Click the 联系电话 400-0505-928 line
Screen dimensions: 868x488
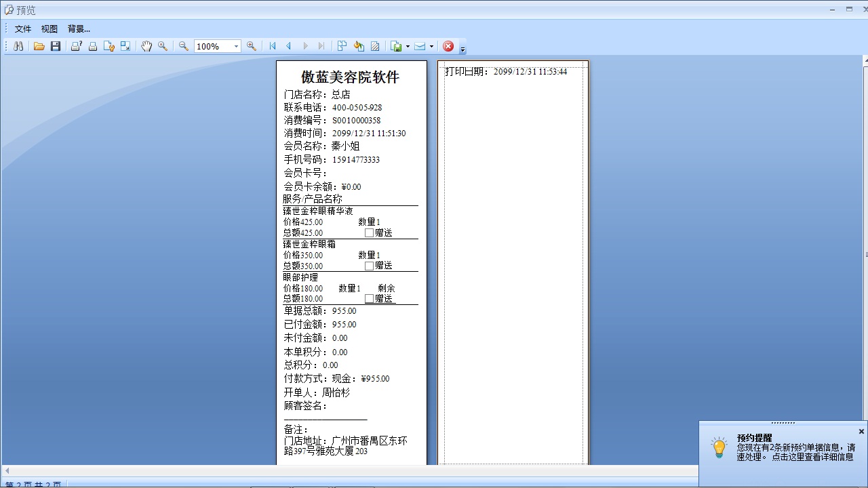point(333,107)
